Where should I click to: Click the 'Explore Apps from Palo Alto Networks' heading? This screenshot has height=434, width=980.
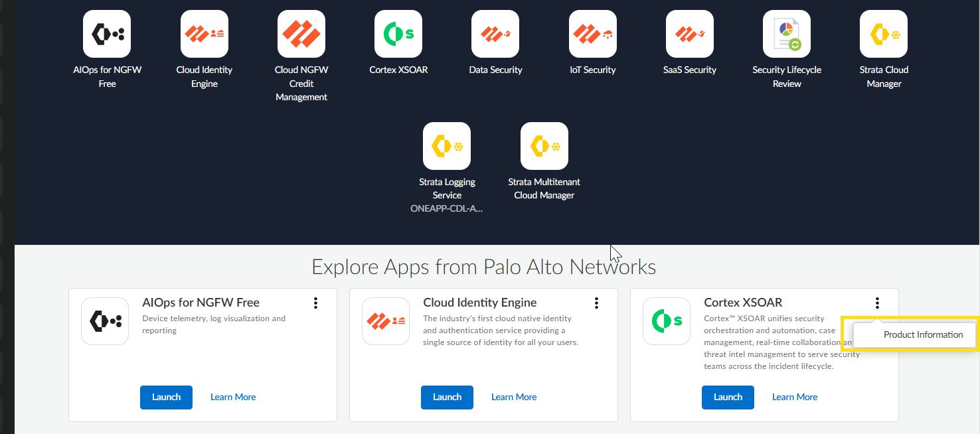click(x=484, y=267)
